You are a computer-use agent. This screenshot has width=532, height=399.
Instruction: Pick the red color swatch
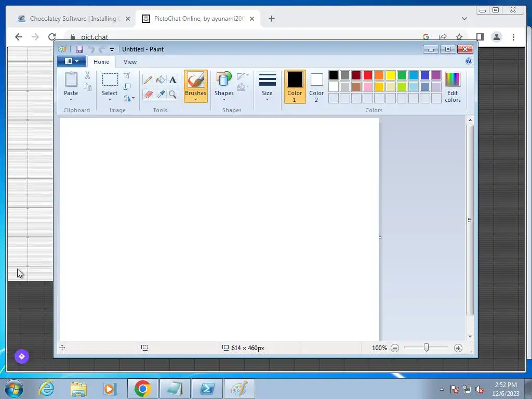pos(367,75)
